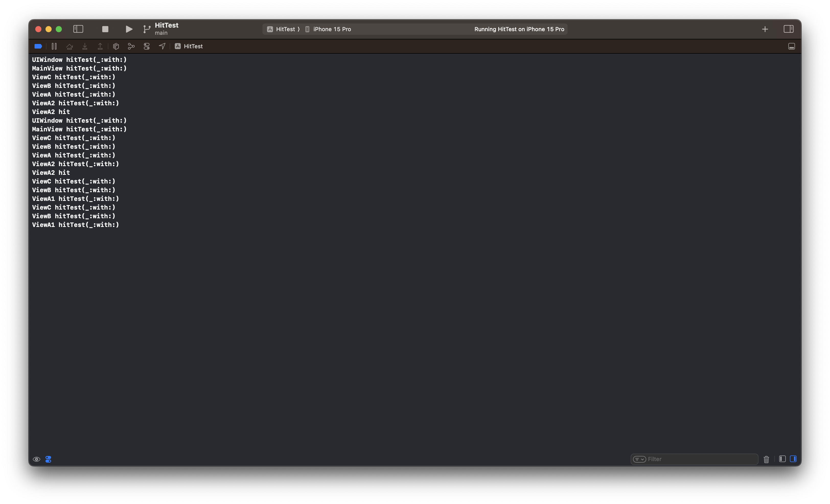
Task: Click Simulate Location arrow icon
Action: (162, 47)
